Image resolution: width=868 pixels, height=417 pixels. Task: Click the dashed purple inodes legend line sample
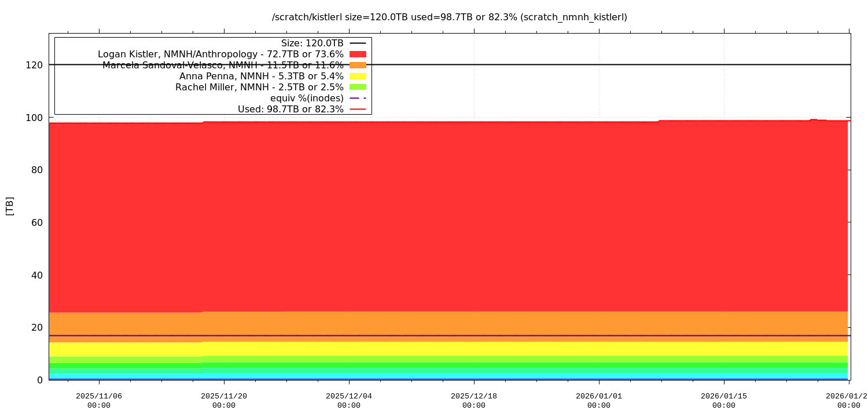(358, 98)
